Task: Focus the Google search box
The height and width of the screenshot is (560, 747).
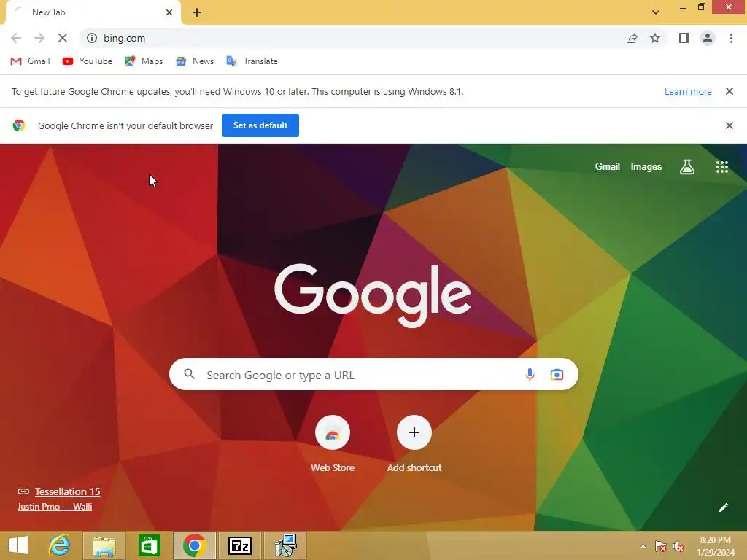Action: point(373,374)
